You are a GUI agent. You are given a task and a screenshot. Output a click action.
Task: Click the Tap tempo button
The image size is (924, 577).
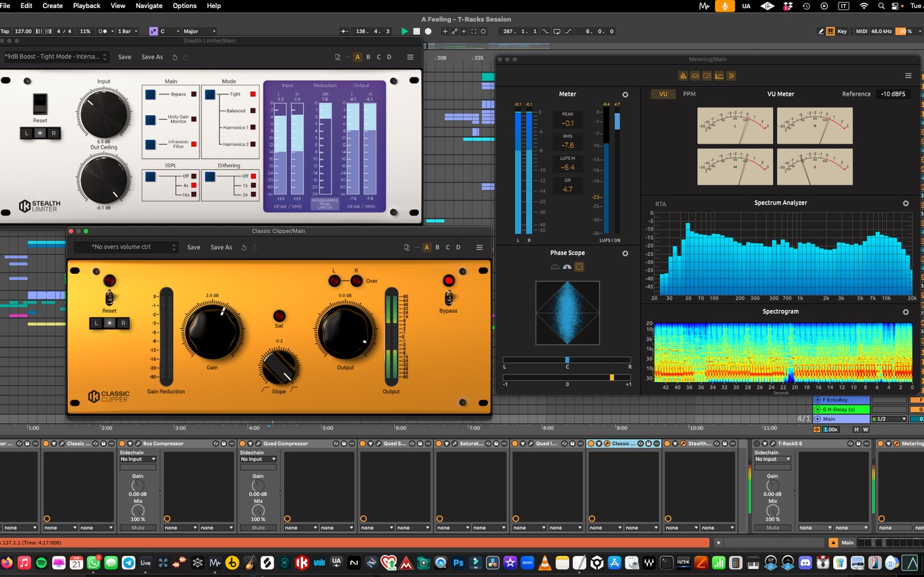5,32
